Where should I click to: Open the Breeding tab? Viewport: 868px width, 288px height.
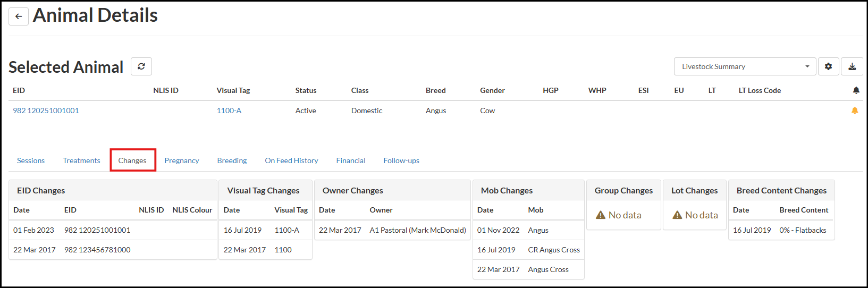[232, 160]
